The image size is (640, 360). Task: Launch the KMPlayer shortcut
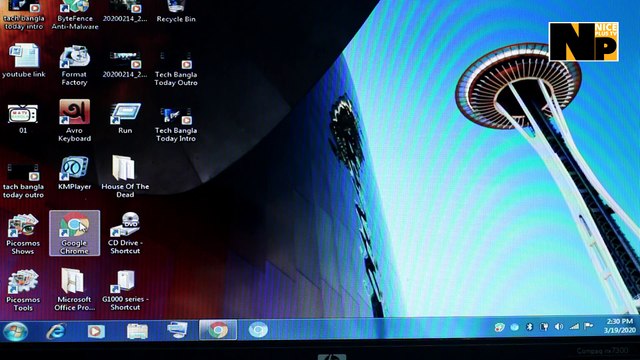74,173
